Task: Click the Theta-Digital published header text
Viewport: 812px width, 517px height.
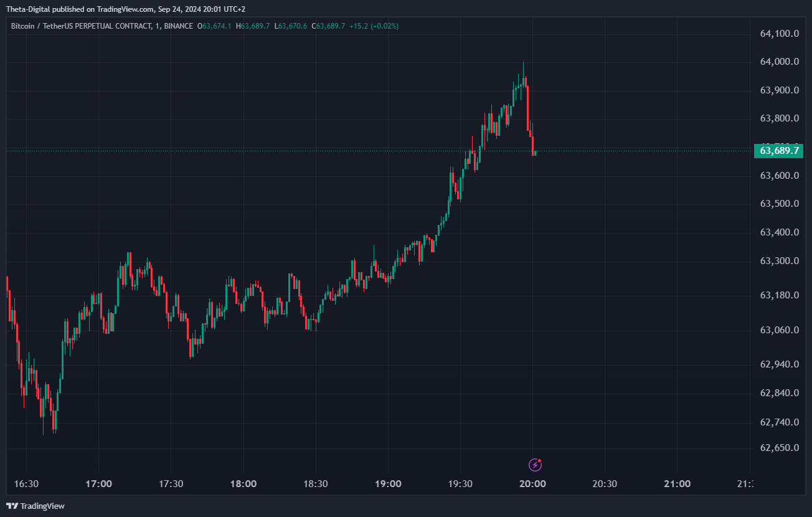Action: [x=126, y=9]
